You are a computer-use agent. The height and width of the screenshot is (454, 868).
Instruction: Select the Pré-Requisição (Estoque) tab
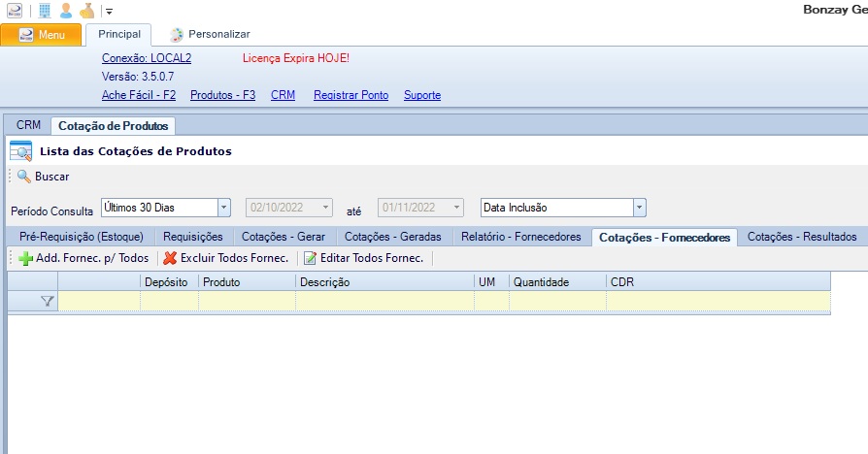[82, 237]
